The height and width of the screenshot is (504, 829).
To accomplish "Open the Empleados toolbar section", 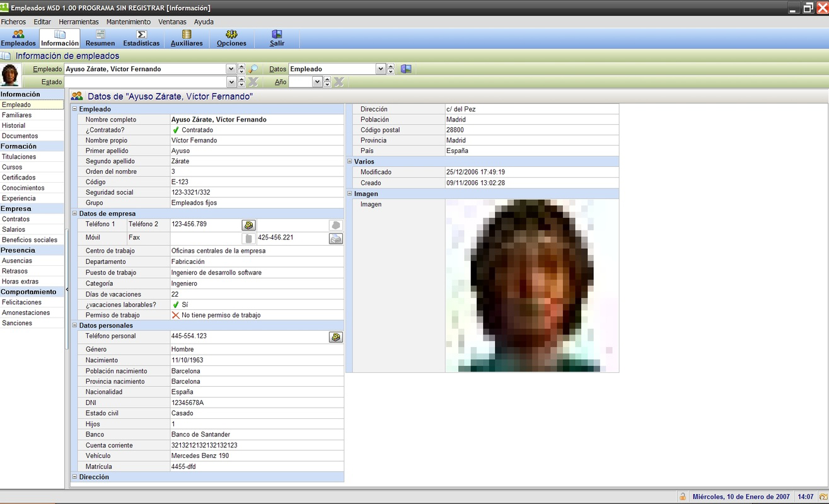I will 18,38.
